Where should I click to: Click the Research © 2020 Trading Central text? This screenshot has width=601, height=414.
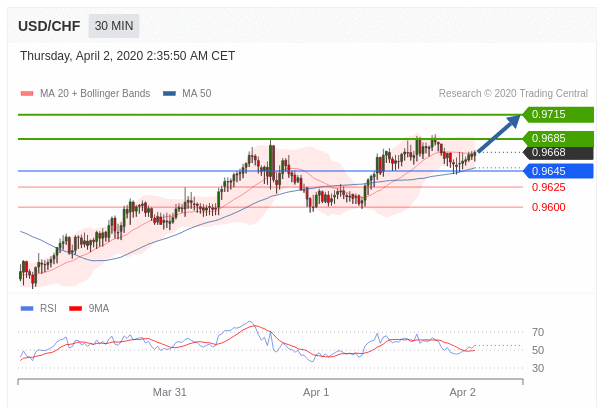[x=513, y=94]
